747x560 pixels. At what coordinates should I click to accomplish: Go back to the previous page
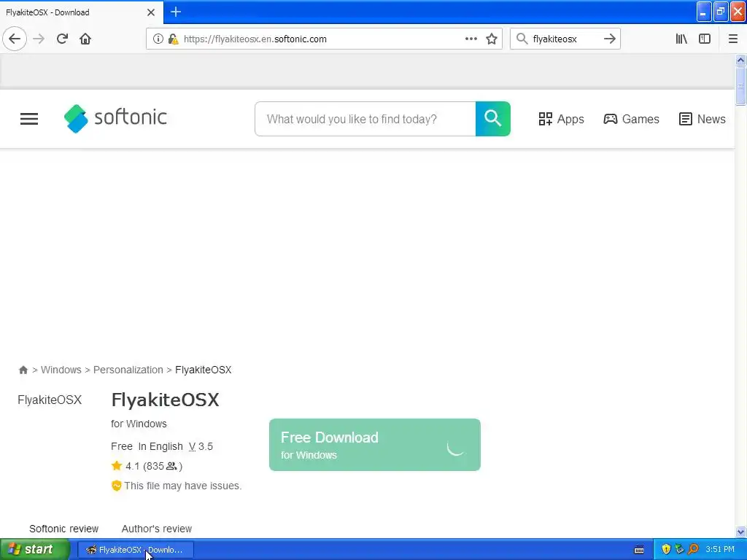click(x=15, y=39)
